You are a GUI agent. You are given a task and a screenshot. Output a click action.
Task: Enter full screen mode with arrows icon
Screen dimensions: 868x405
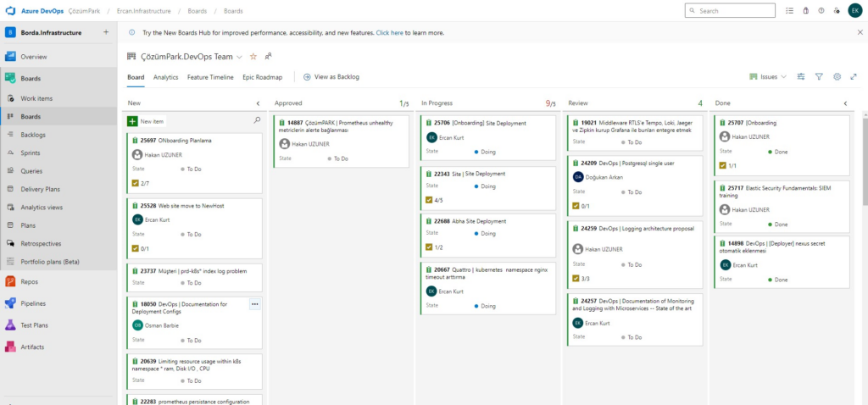point(854,77)
